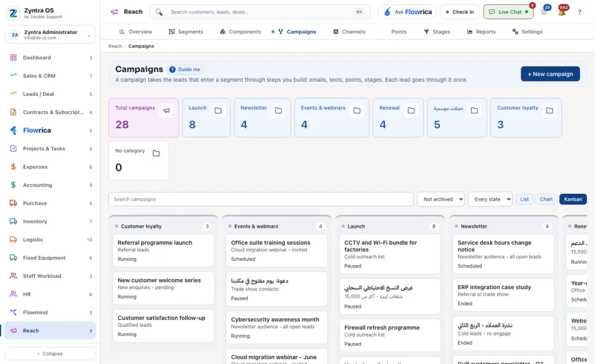
Task: Click the Flowmind sidebar icon
Action: (13, 313)
